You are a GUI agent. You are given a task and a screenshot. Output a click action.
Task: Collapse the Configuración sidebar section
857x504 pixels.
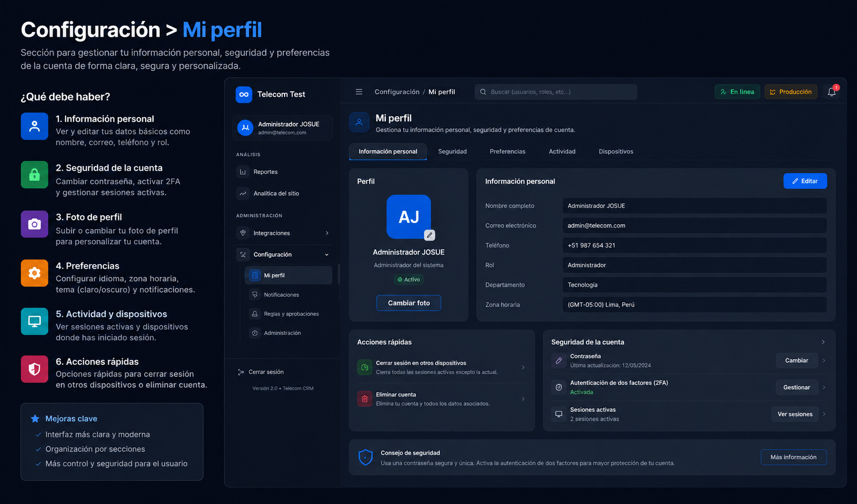pyautogui.click(x=327, y=255)
